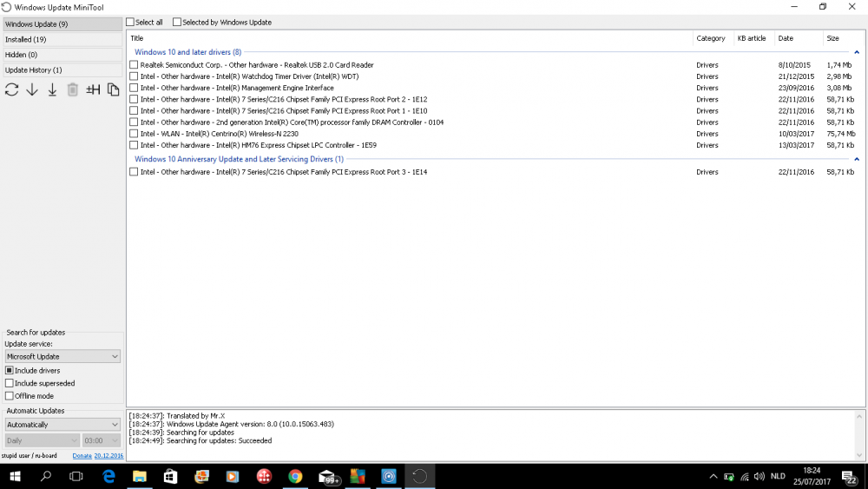Click the NLD language indicator

pyautogui.click(x=778, y=476)
